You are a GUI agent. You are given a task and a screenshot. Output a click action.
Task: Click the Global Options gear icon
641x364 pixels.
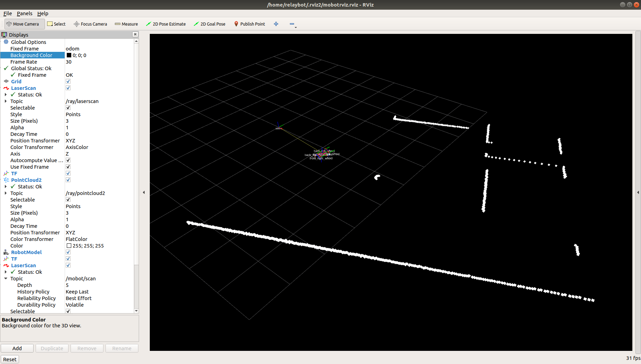pos(6,42)
